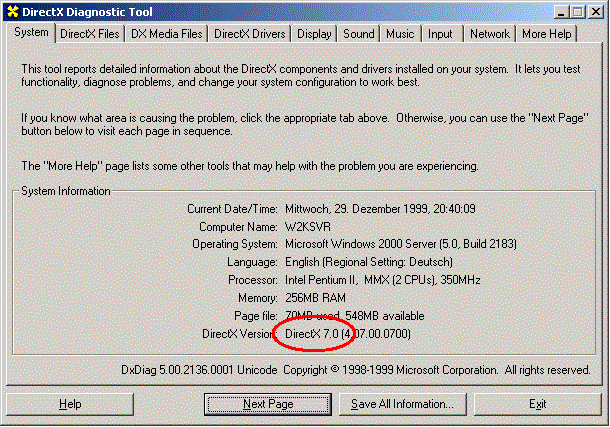The image size is (610, 427).
Task: Click the DirectX Diagnostic Tool title text
Action: click(87, 12)
